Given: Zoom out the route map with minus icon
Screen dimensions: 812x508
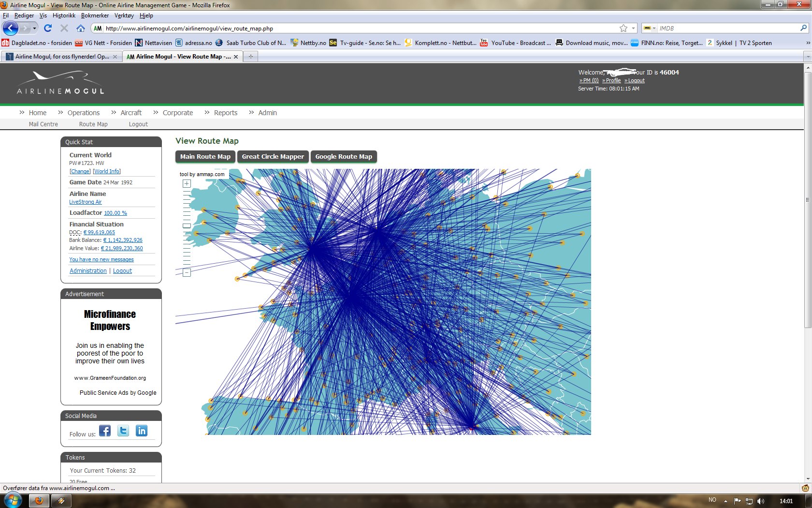Looking at the screenshot, I should click(x=187, y=272).
